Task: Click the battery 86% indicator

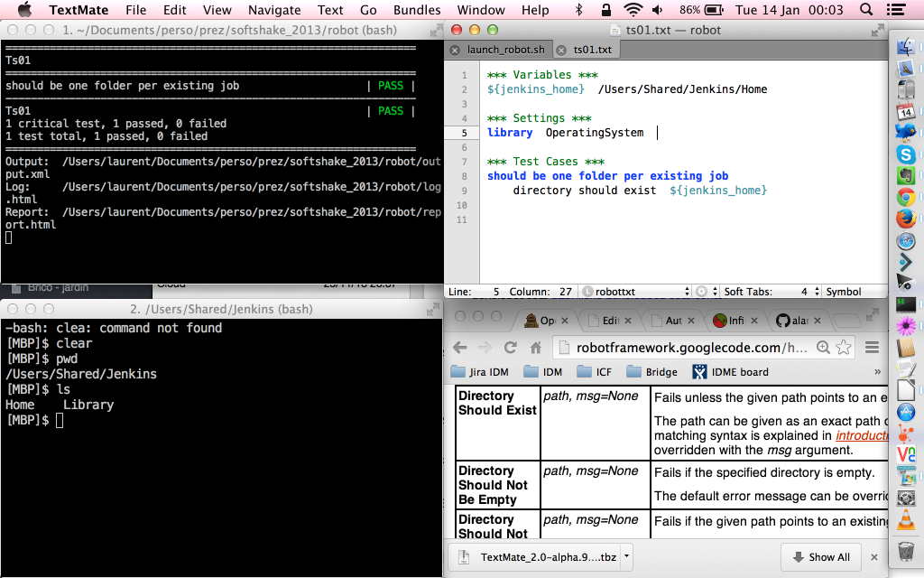Action: point(701,9)
